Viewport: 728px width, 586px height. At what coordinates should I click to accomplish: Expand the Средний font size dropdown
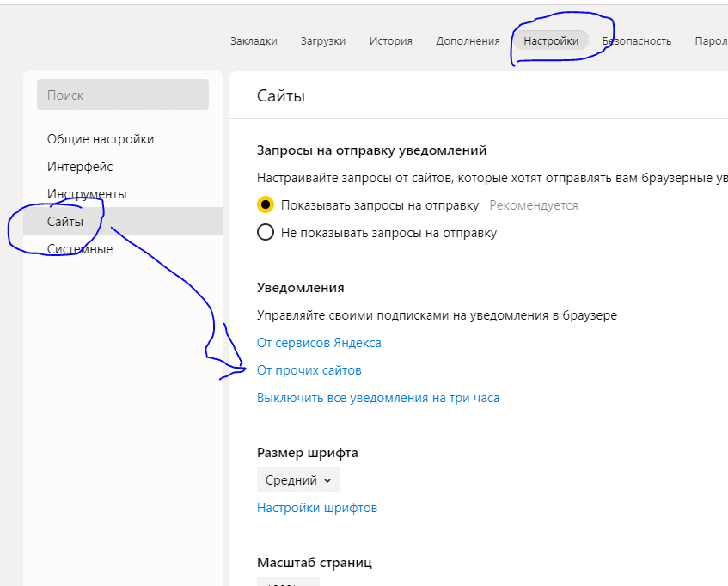[298, 480]
